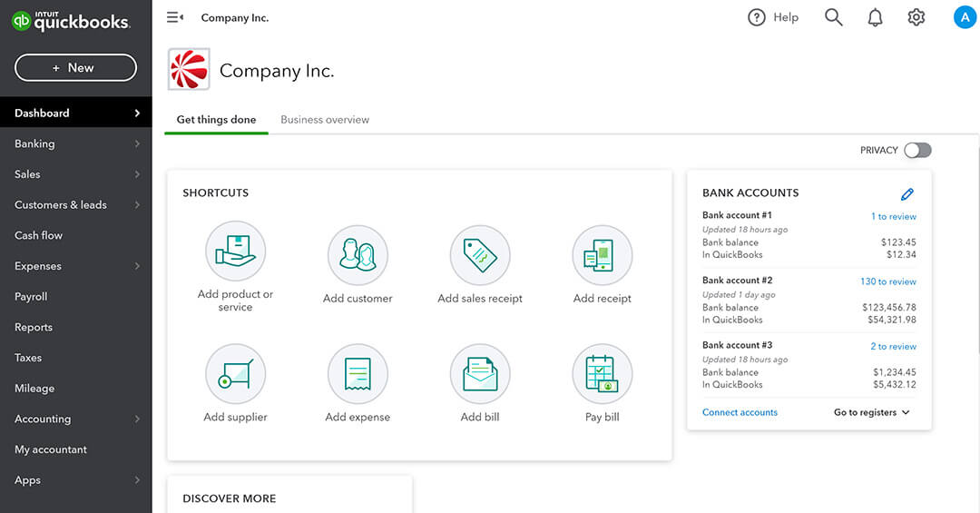Select the Add sales receipt icon
980x513 pixels.
coord(480,255)
